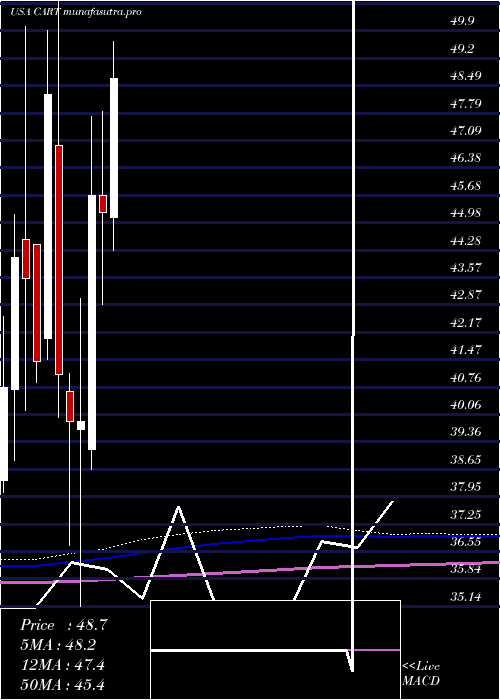Click the 49.9 price axis label
Screen dimensions: 500x700
pos(462,21)
